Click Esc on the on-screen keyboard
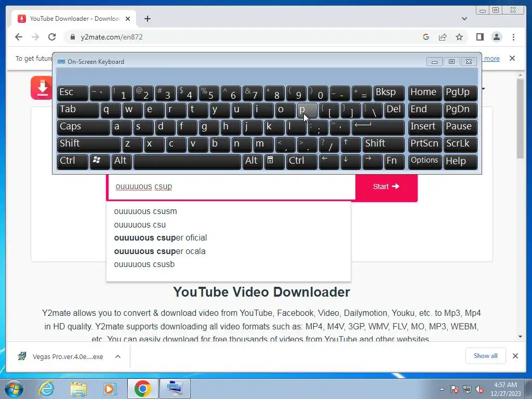The width and height of the screenshot is (532, 399). [73, 93]
